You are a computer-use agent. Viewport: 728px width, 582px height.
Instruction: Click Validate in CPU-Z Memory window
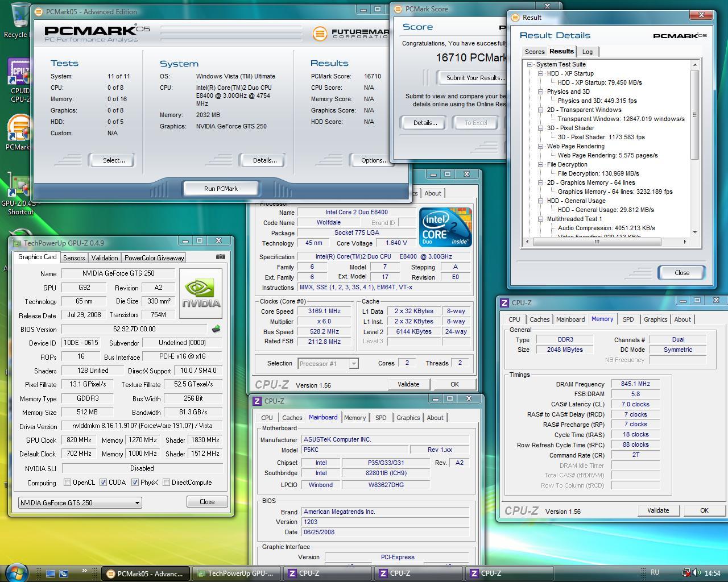pyautogui.click(x=658, y=510)
